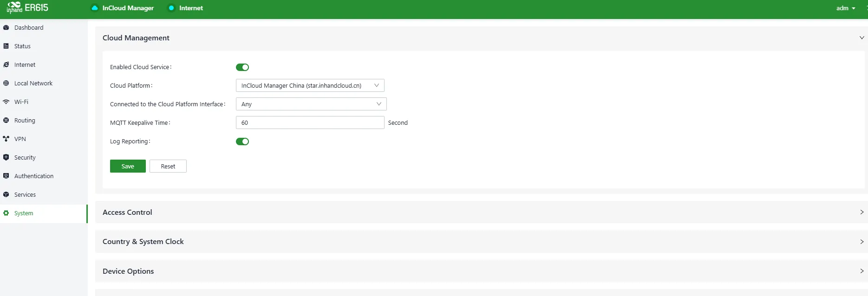Click the Routing sidebar icon
The width and height of the screenshot is (868, 296).
6,120
